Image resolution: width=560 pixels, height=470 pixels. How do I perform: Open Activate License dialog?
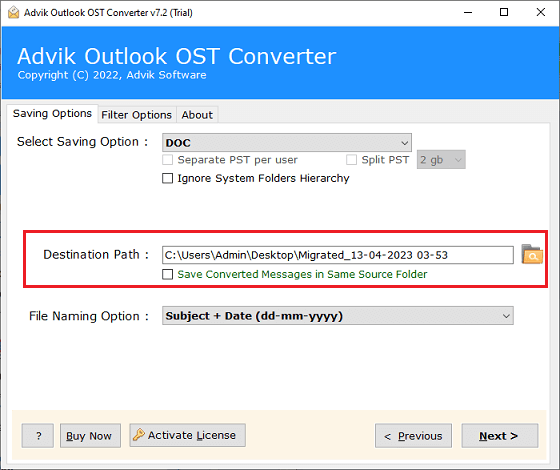(x=188, y=435)
